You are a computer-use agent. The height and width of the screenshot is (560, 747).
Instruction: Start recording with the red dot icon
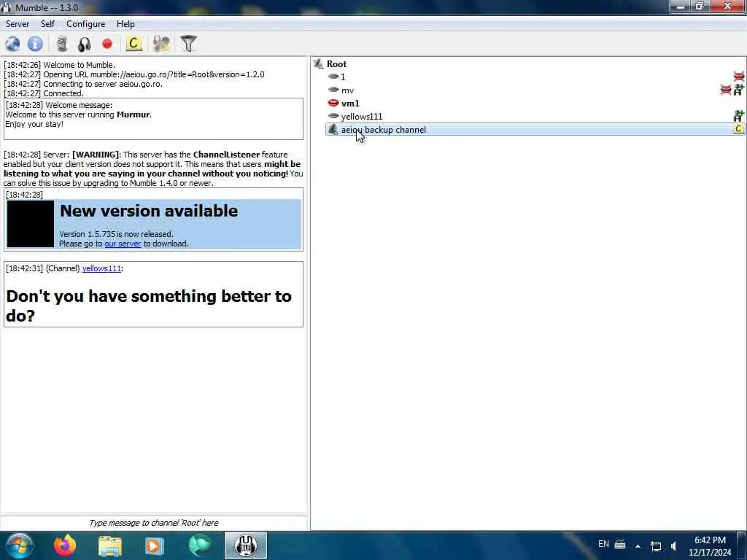(107, 44)
